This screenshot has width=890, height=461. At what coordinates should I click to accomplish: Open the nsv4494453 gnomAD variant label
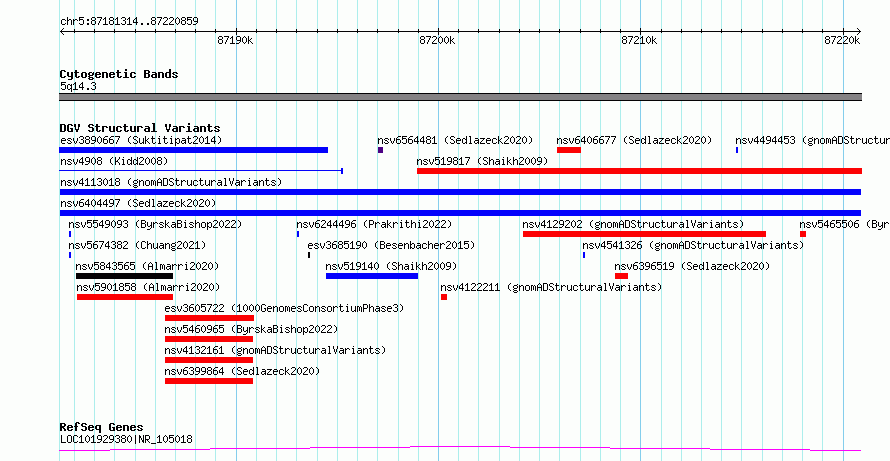pyautogui.click(x=812, y=140)
